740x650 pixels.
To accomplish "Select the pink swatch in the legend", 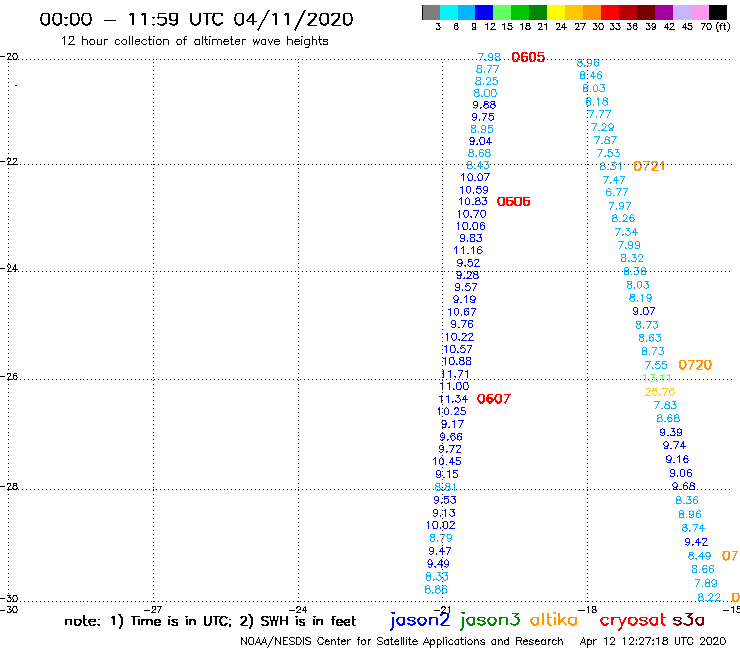I will (x=700, y=12).
